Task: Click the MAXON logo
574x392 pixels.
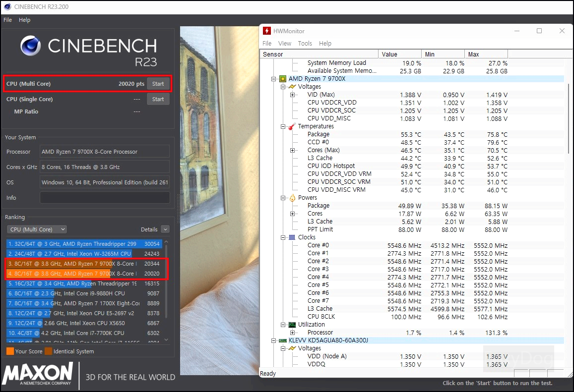Action: [x=37, y=375]
